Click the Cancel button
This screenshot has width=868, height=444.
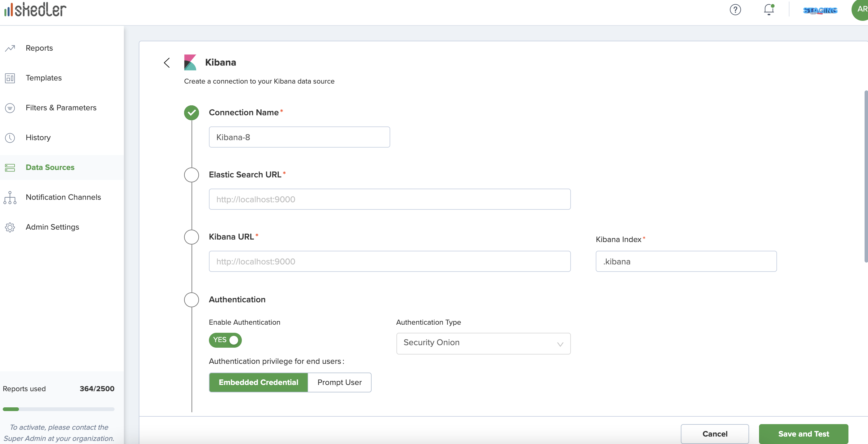click(715, 433)
